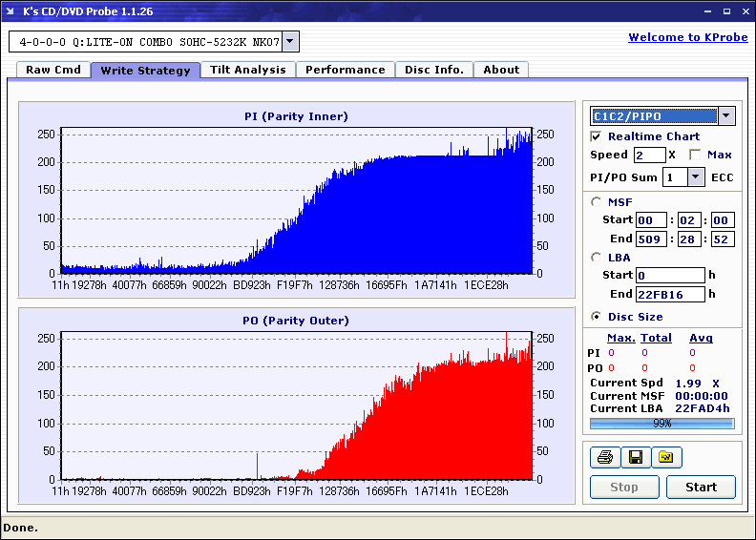Open the Tilt Analysis tab
This screenshot has width=756, height=540.
tap(248, 70)
